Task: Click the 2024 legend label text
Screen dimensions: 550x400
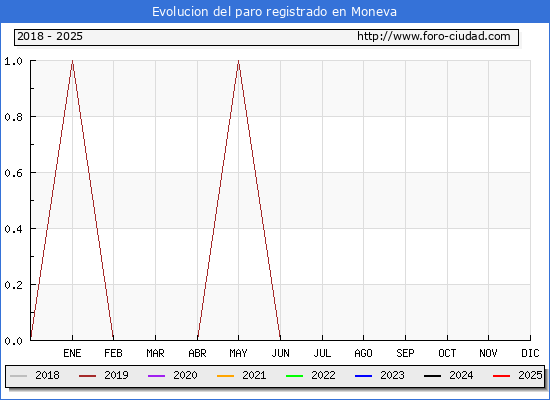Action: point(461,375)
